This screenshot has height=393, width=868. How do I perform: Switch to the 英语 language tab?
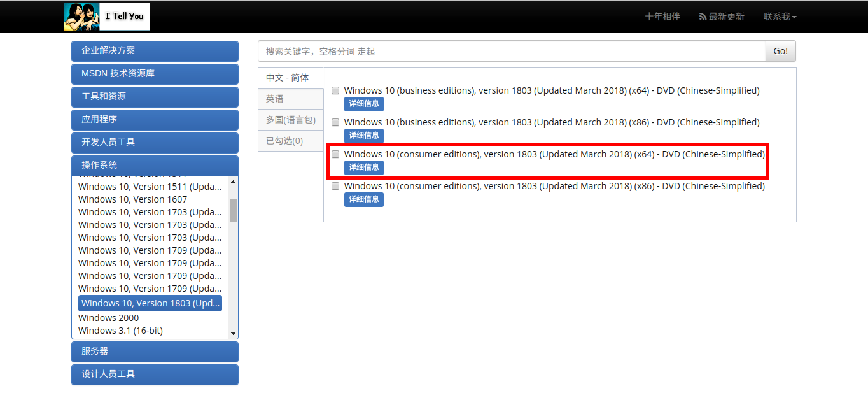click(x=291, y=99)
